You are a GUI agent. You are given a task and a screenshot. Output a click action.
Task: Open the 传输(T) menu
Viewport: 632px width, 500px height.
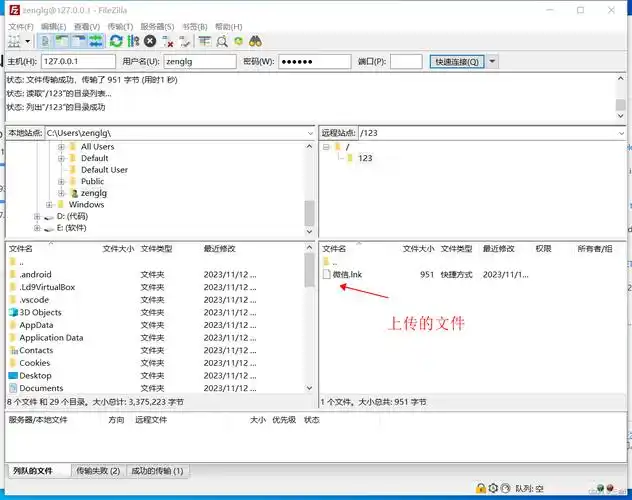119,26
